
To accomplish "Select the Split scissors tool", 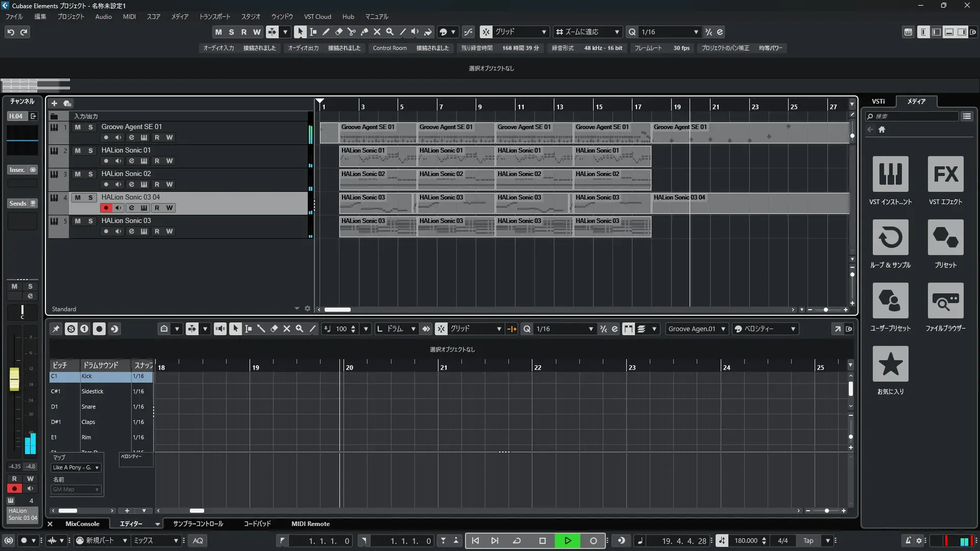I will 351,32.
